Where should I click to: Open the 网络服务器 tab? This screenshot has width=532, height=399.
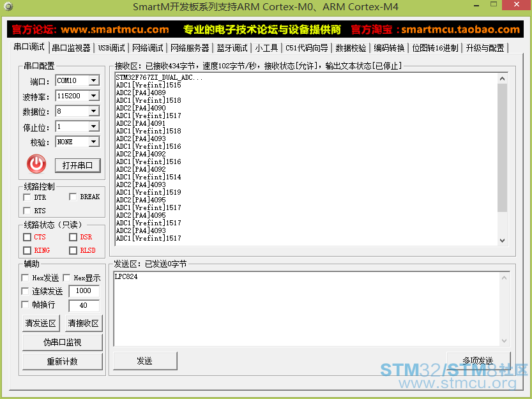[190, 48]
